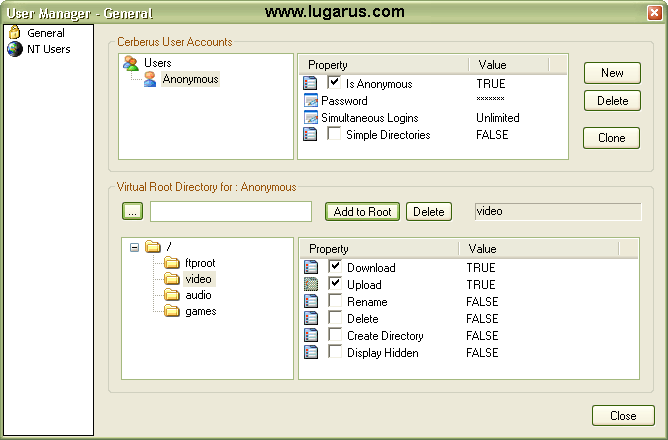
Task: Click the directory path input field
Action: [x=231, y=212]
